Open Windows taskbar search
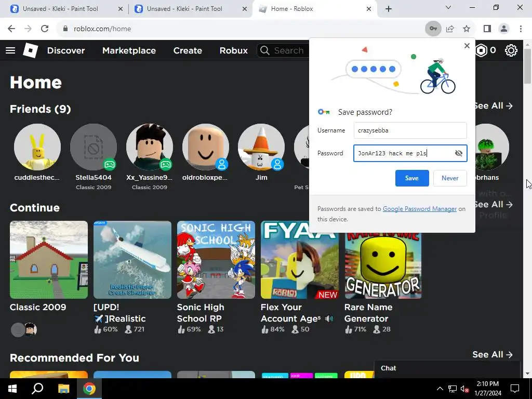The height and width of the screenshot is (399, 532). (37, 389)
